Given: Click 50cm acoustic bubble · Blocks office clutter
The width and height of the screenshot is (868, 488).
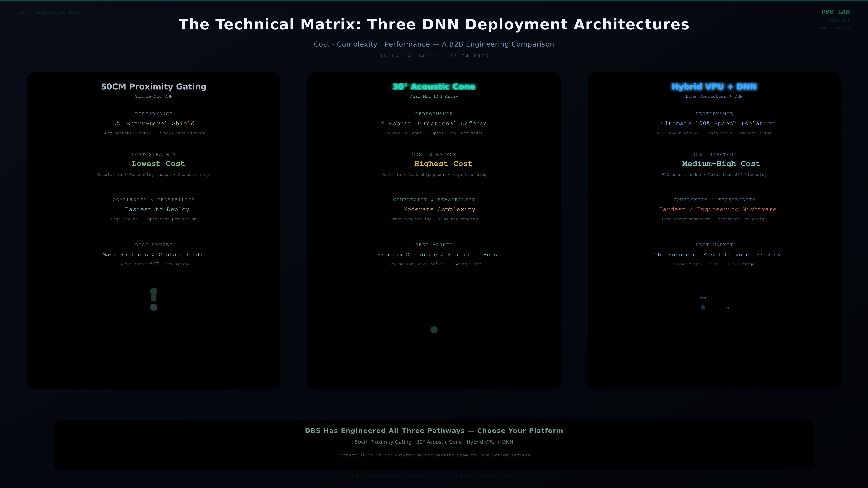Looking at the screenshot, I should coord(154,133).
